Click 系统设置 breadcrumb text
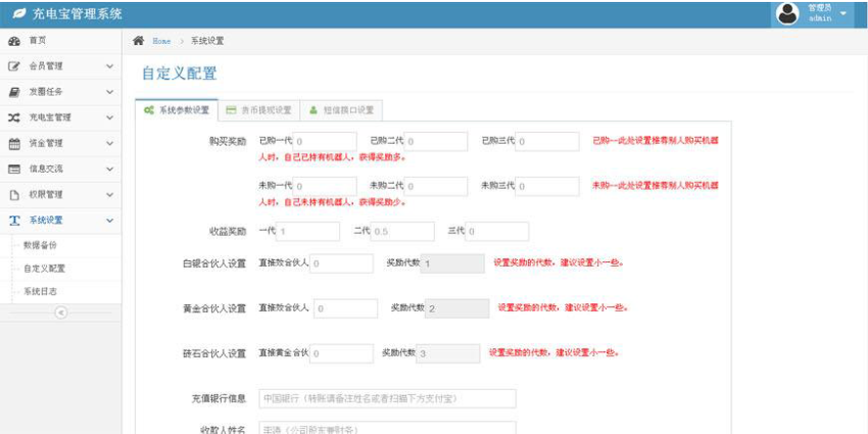 coord(207,41)
